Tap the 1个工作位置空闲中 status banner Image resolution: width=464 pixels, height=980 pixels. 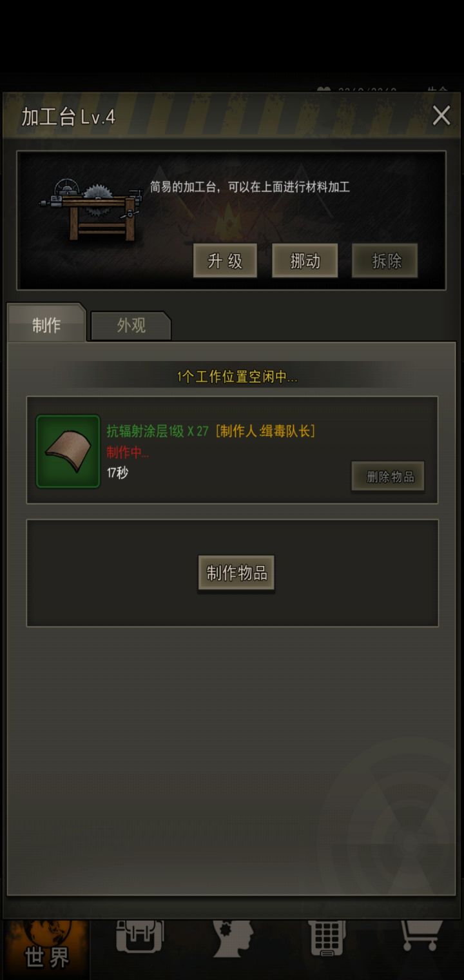click(237, 377)
